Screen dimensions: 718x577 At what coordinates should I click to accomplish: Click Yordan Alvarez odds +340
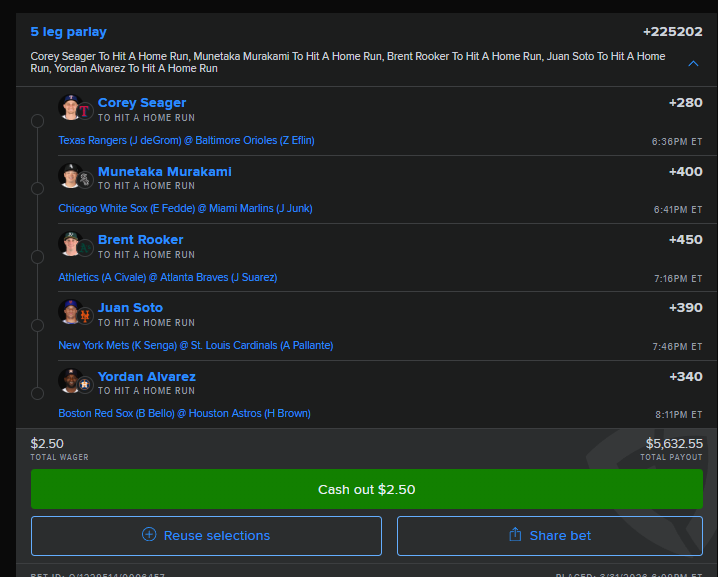pyautogui.click(x=685, y=376)
